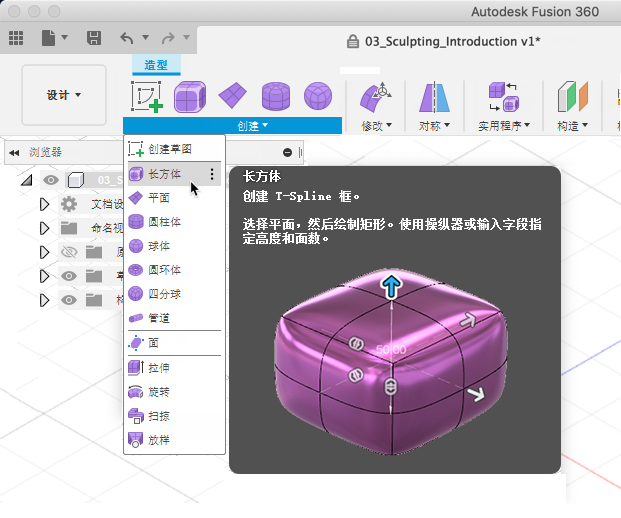This screenshot has height=518, width=621.
Task: Expand the 文档设置 tree node
Action: (44, 204)
